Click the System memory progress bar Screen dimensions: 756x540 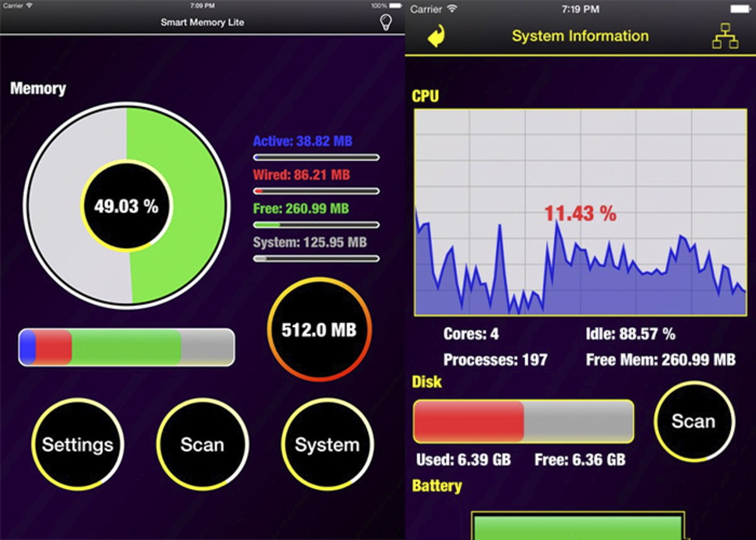point(316,258)
